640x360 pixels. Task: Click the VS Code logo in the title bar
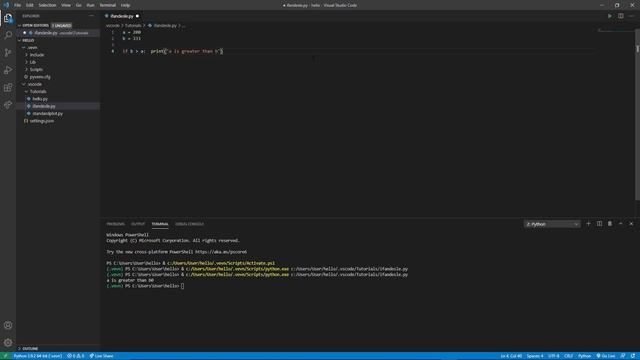(x=6, y=5)
